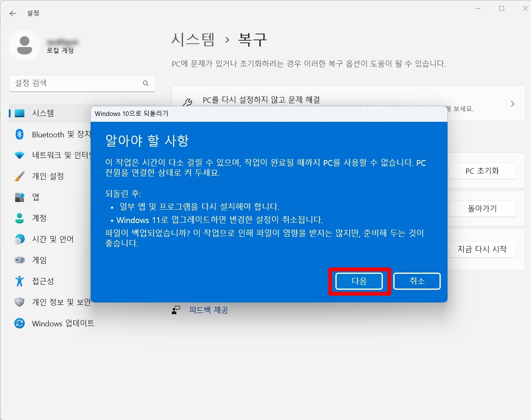Open 시간 및 언어 settings
Viewport: 531px width, 420px height.
click(x=50, y=239)
